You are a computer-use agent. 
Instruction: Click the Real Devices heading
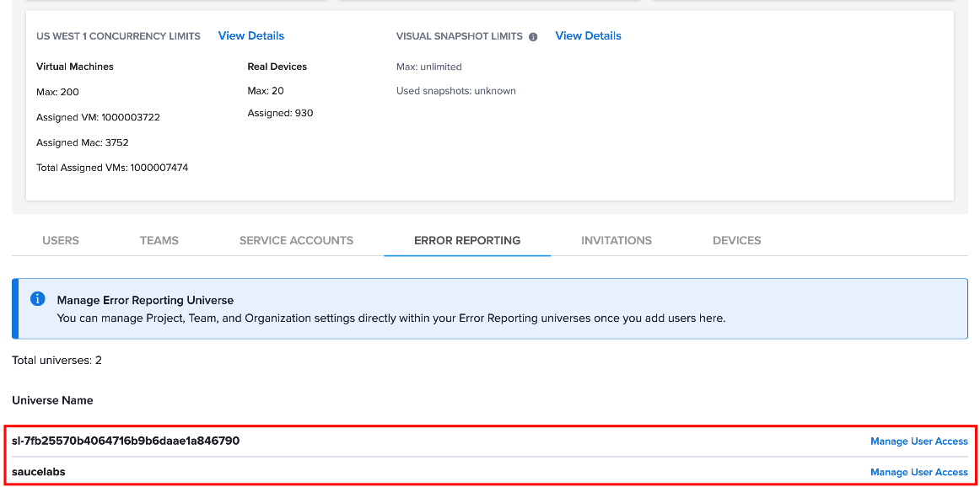(277, 67)
